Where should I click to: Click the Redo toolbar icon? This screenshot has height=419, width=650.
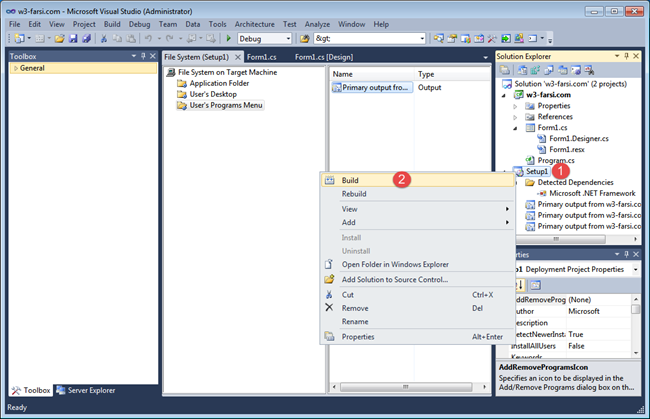coord(169,39)
